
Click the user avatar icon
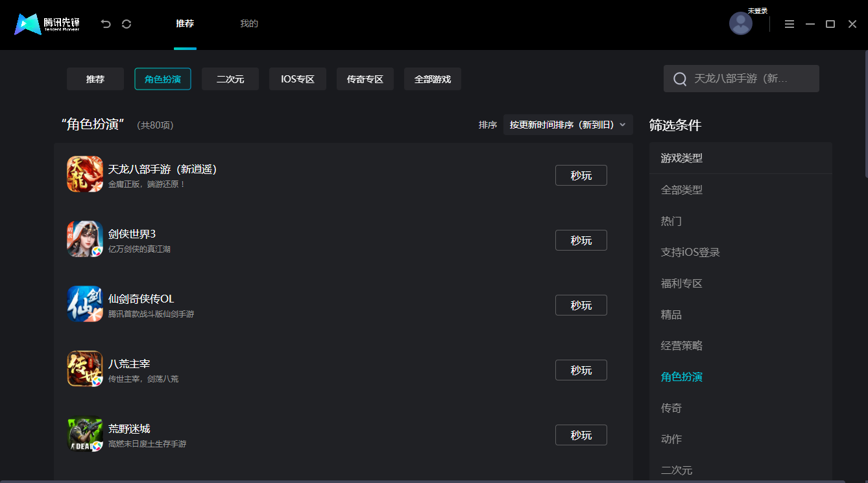(740, 23)
